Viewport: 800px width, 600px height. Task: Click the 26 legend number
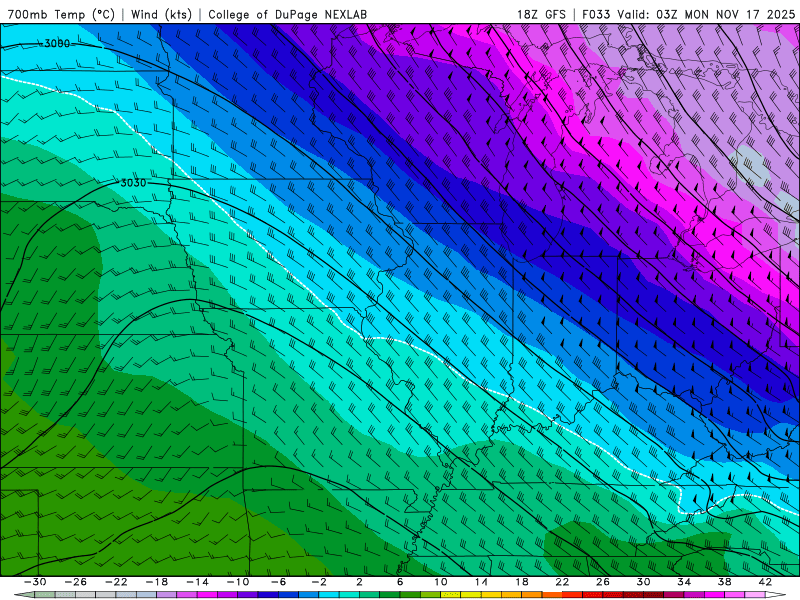(603, 582)
